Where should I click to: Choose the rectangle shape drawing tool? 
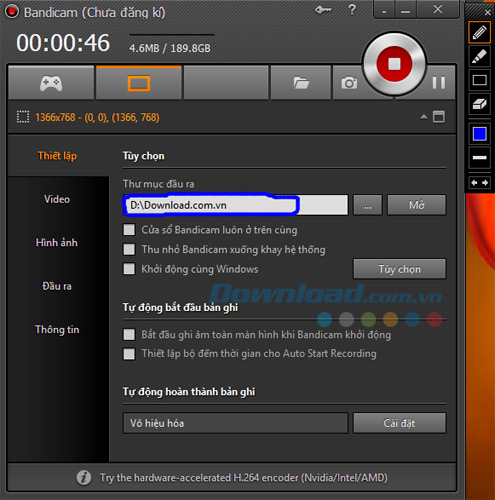[x=479, y=80]
